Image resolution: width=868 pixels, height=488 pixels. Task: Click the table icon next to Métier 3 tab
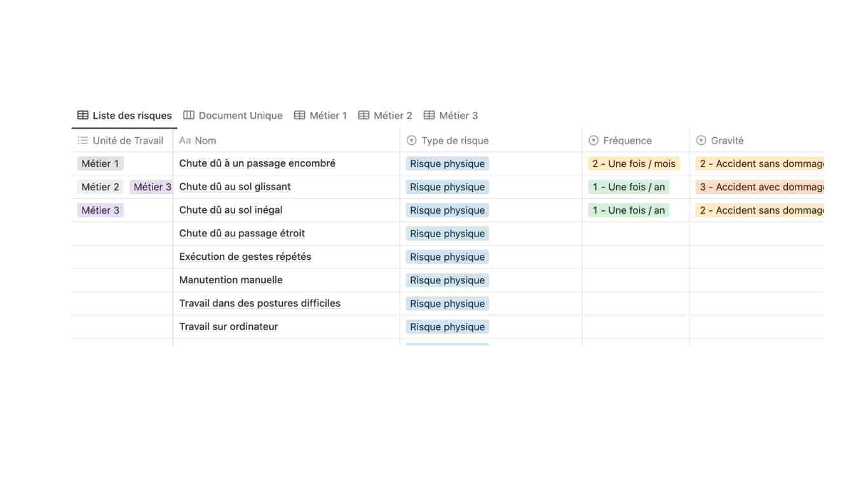[429, 115]
